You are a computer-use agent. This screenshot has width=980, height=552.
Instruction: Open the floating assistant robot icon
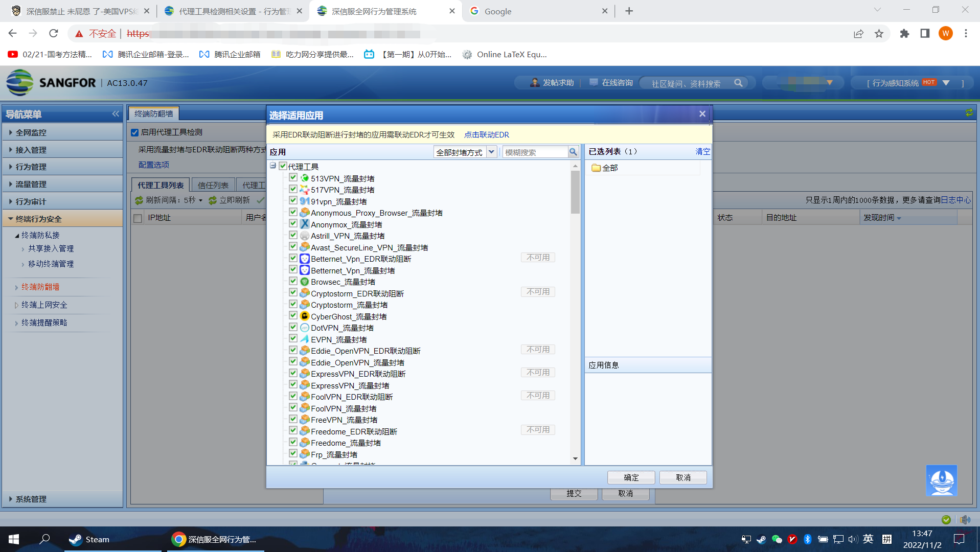(941, 480)
